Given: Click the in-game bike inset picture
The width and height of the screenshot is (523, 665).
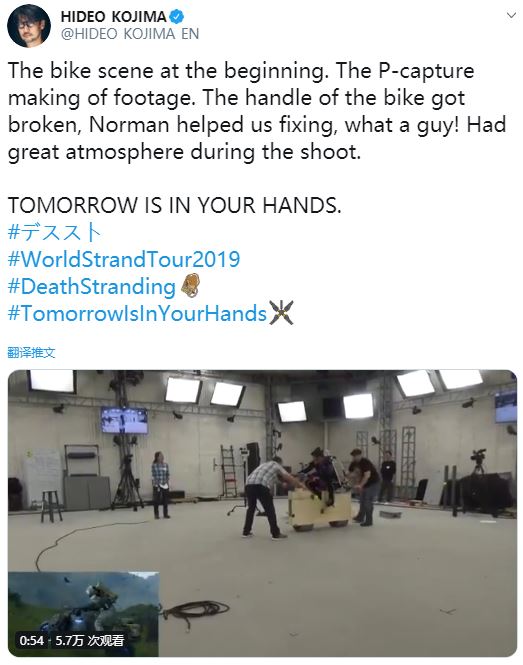Looking at the screenshot, I should tap(84, 614).
